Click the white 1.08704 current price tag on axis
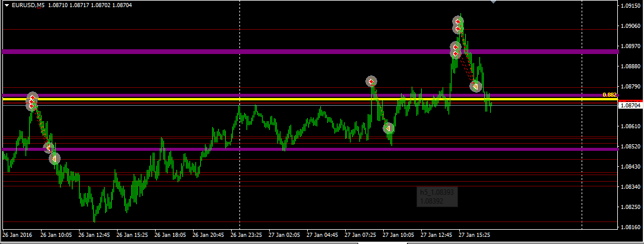Viewport: 644px width, 244px height. [630, 106]
